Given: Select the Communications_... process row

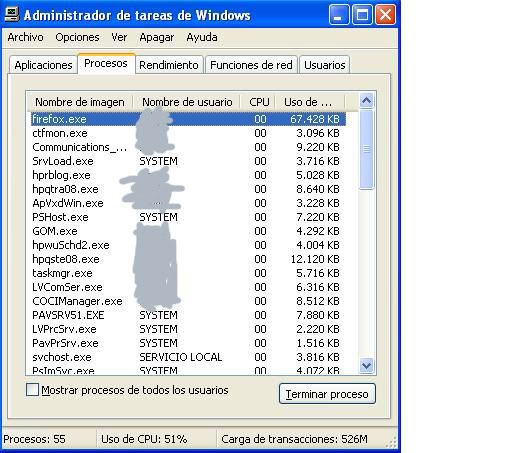Looking at the screenshot, I should 188,147.
